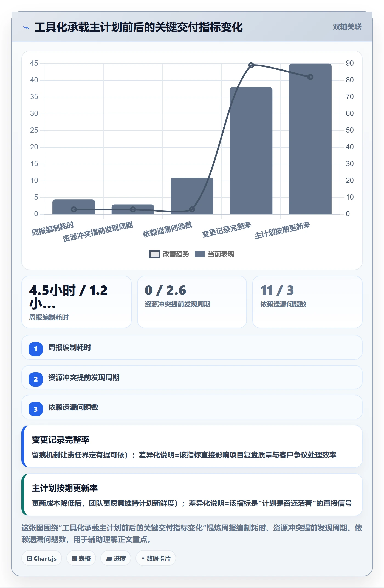Open the 4.5小时 / 1.2小… data card

pyautogui.click(x=77, y=302)
